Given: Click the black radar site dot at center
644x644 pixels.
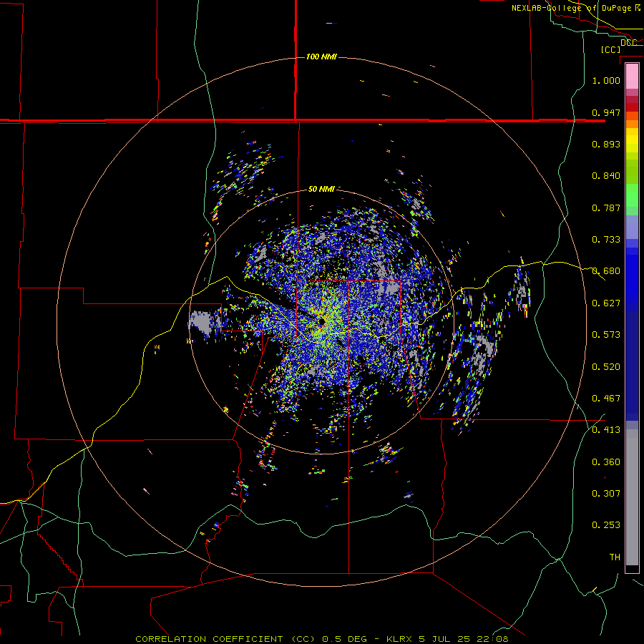Looking at the screenshot, I should click(321, 321).
